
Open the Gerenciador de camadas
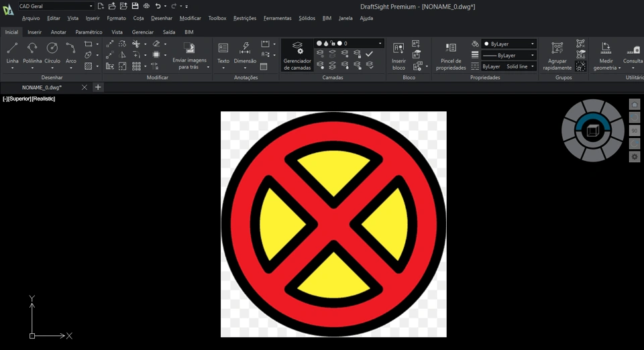click(x=297, y=56)
